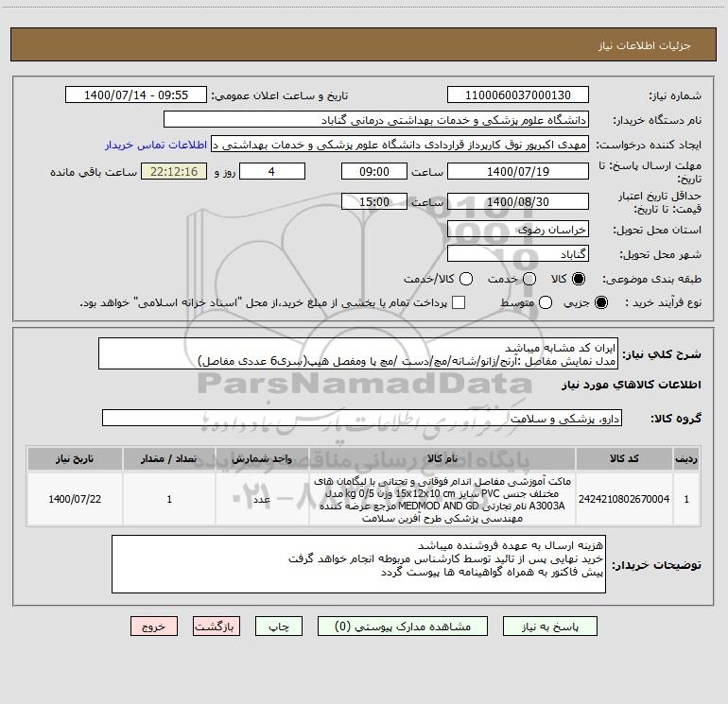Click the کد کالا column header
Viewport: 728px width, 704px height.
[624, 459]
